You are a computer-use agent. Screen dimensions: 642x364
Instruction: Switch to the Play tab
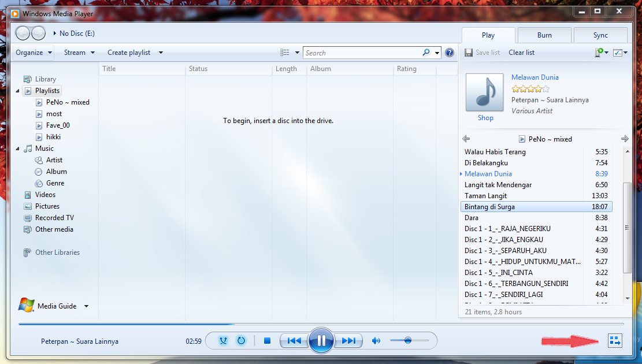point(488,35)
